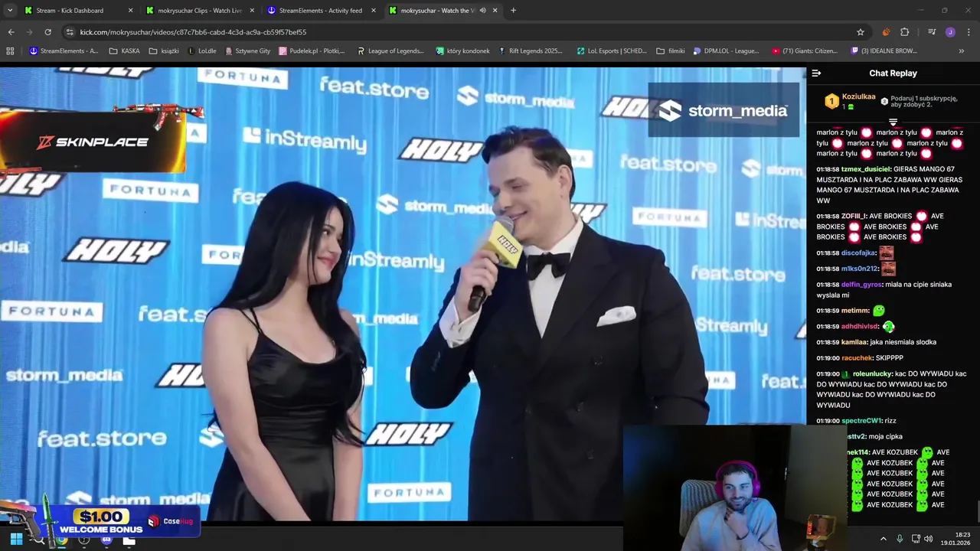The image size is (980, 551).
Task: Click the video player area
Action: click(x=403, y=294)
